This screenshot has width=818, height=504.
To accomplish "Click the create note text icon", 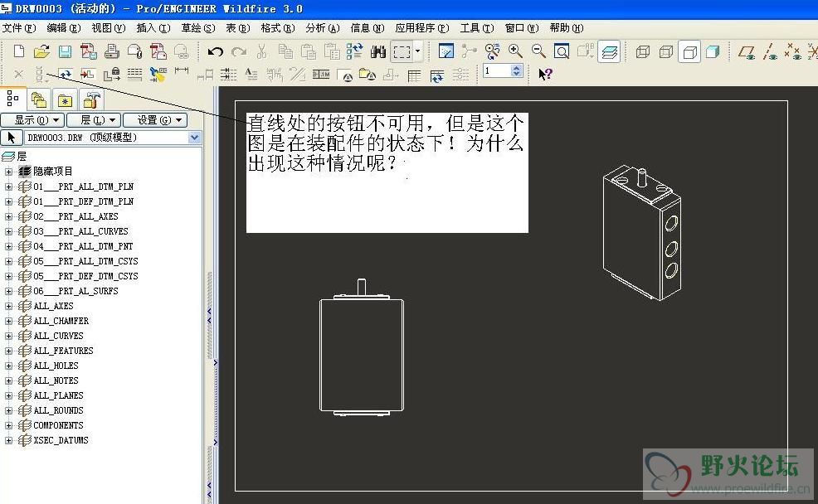I will click(x=251, y=75).
